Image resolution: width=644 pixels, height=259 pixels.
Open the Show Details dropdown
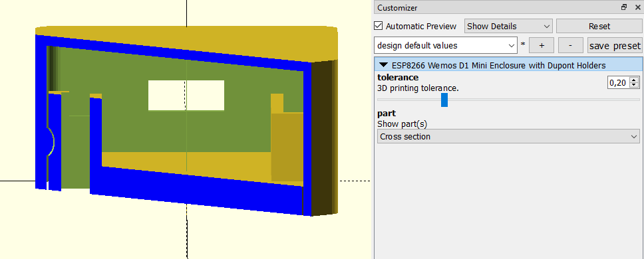click(x=508, y=26)
